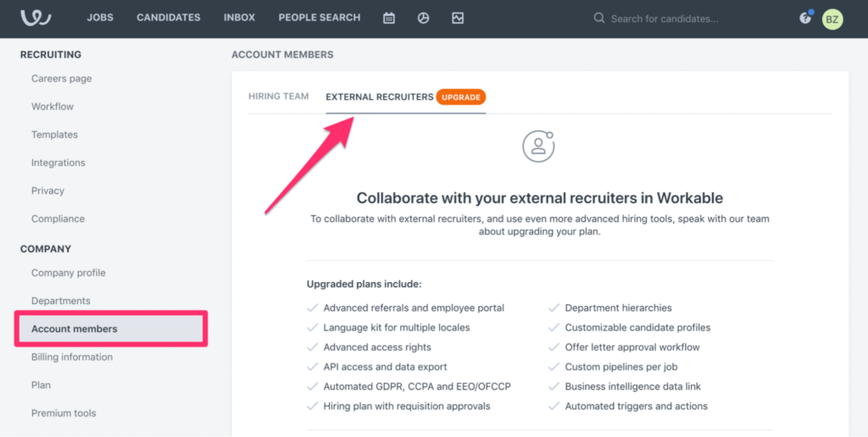
Task: Go to Candidates in top navigation
Action: pyautogui.click(x=169, y=18)
